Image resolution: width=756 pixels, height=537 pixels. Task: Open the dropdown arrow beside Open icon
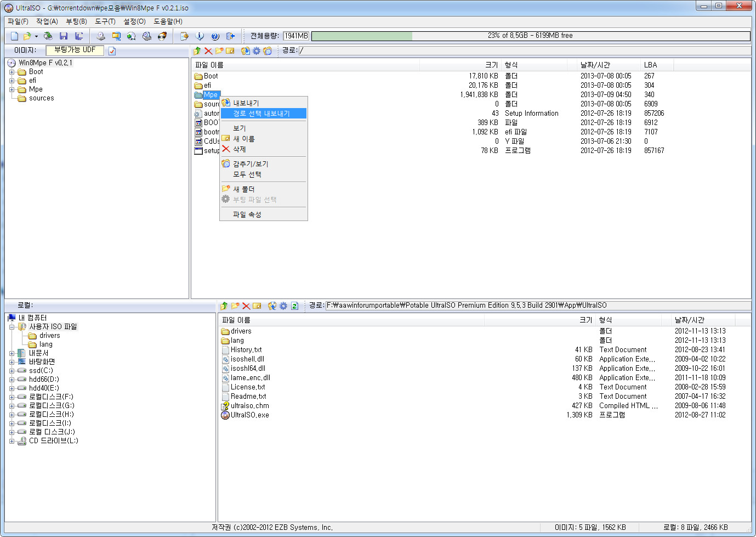pyautogui.click(x=36, y=36)
